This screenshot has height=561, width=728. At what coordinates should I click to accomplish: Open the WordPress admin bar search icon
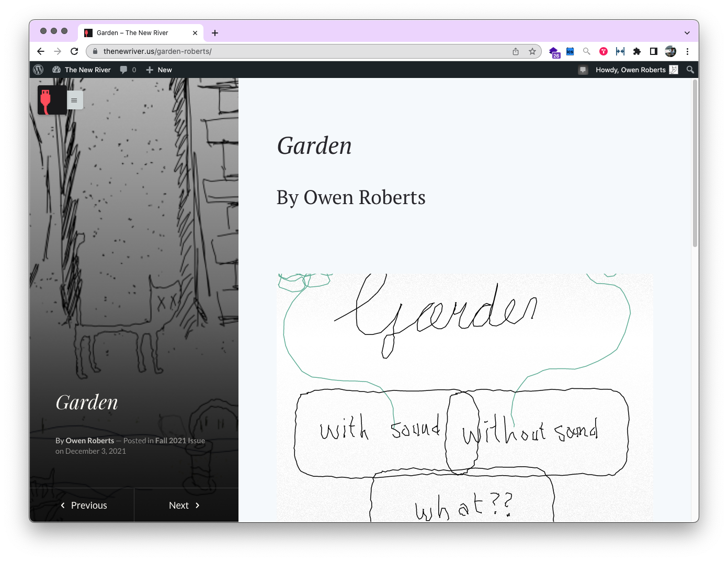[x=690, y=70]
